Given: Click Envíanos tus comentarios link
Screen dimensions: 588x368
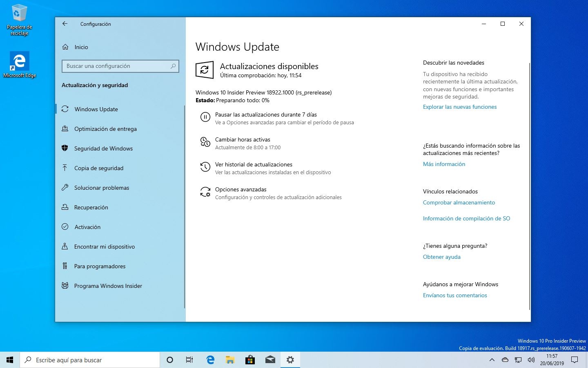Looking at the screenshot, I should click(x=455, y=295).
